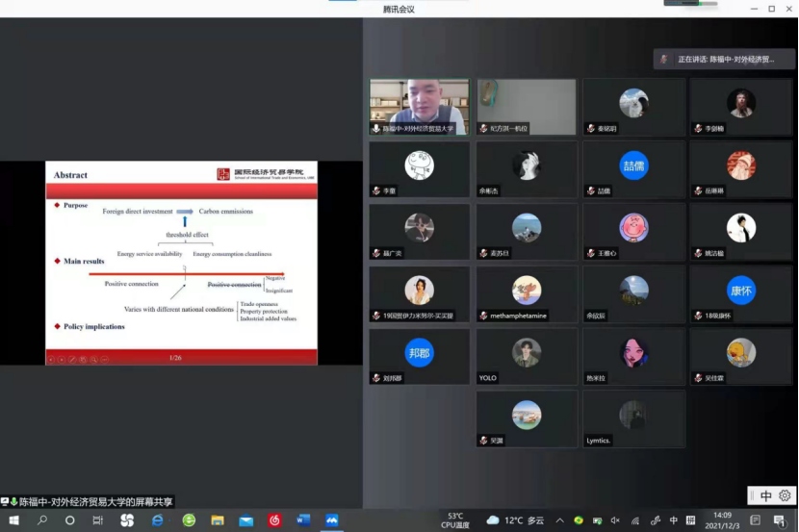Open the Tencent Meeting icon in the taskbar

point(332,520)
